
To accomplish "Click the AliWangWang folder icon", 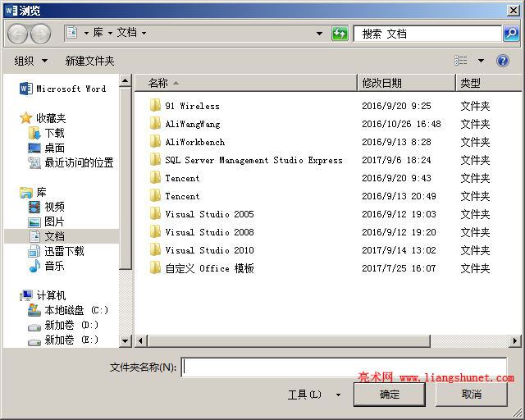I will pos(155,124).
